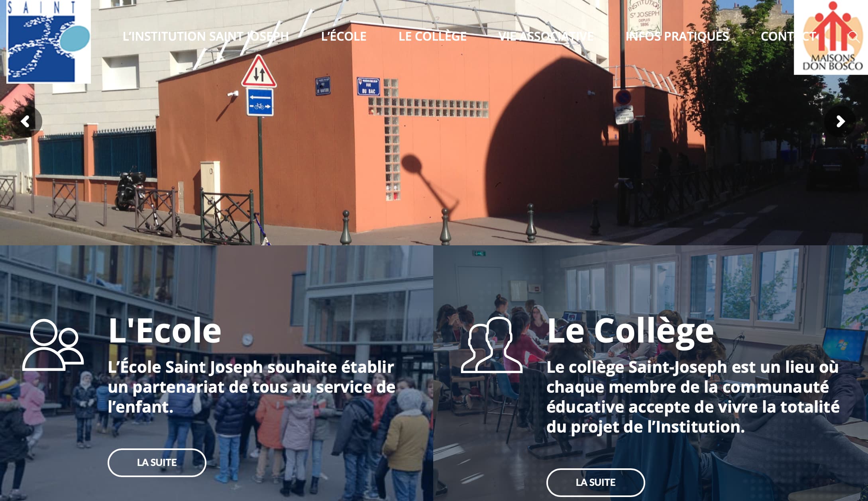Click the collège Saint-Joseph description text
The width and height of the screenshot is (868, 501).
[x=693, y=397]
